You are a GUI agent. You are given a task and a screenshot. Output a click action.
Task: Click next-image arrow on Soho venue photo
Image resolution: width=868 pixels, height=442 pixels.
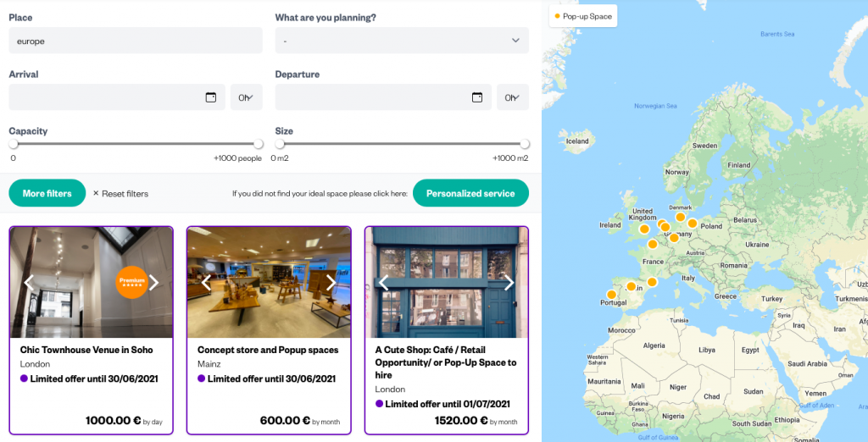[154, 283]
